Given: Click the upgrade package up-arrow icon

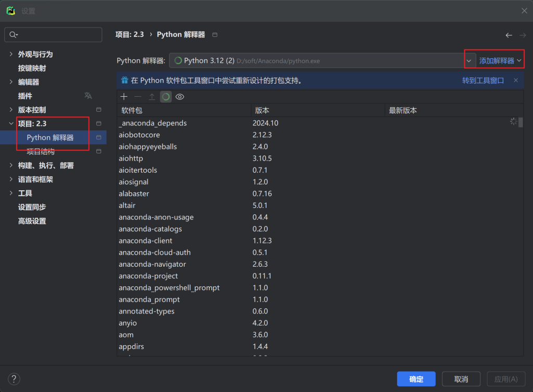Looking at the screenshot, I should coord(151,97).
